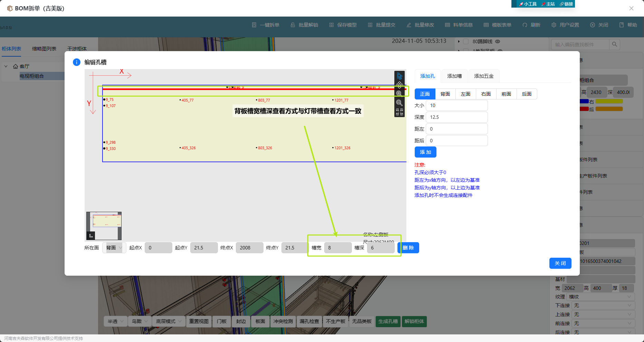Image resolution: width=644 pixels, height=342 pixels.
Task: Toggle visibility eye icon for 80踢脚线
Action: coord(498,41)
